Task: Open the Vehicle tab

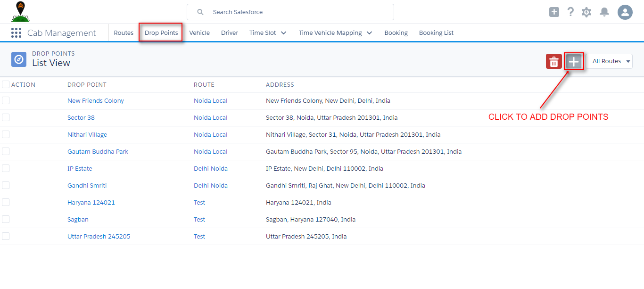Action: coord(199,33)
